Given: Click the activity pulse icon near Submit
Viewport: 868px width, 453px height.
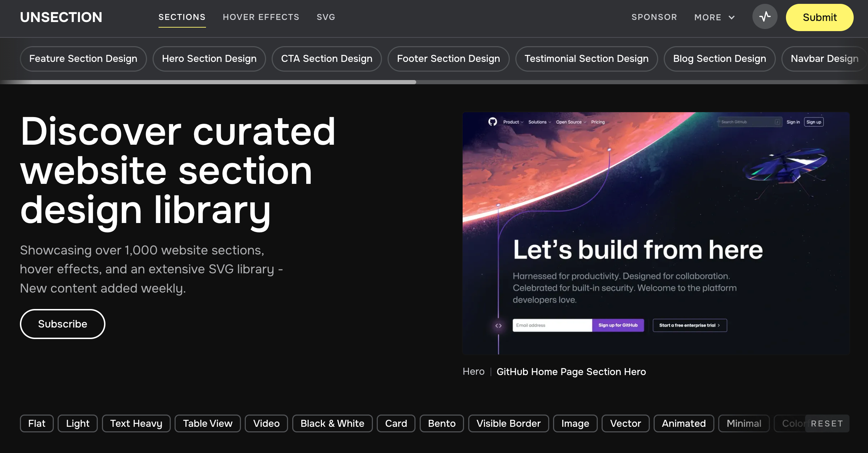Looking at the screenshot, I should pyautogui.click(x=765, y=16).
